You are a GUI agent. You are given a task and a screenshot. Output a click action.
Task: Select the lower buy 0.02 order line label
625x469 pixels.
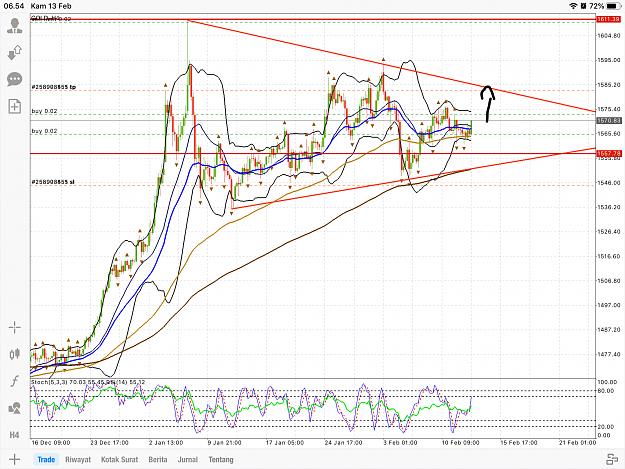point(44,131)
